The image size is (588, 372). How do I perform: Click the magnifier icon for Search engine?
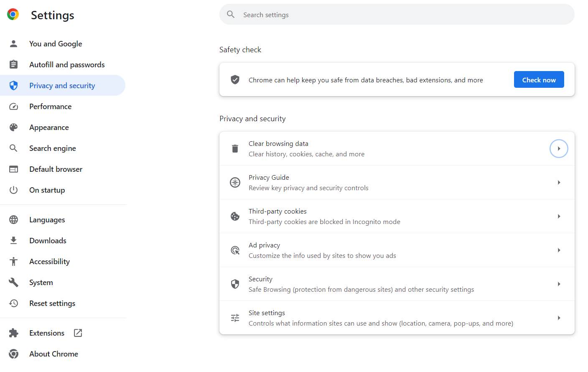click(13, 148)
